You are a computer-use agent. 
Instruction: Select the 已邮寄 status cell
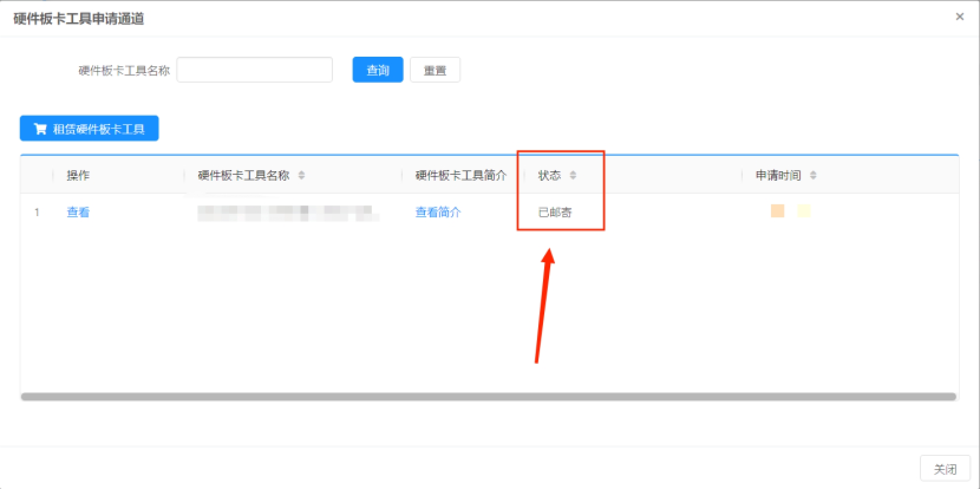coord(555,212)
